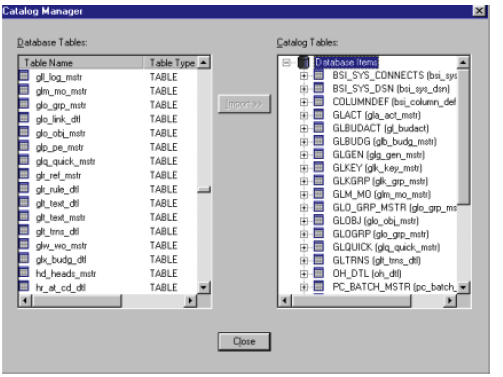503x377 pixels.
Task: Click table icon beside glx_budg_dtl
Action: 24,258
